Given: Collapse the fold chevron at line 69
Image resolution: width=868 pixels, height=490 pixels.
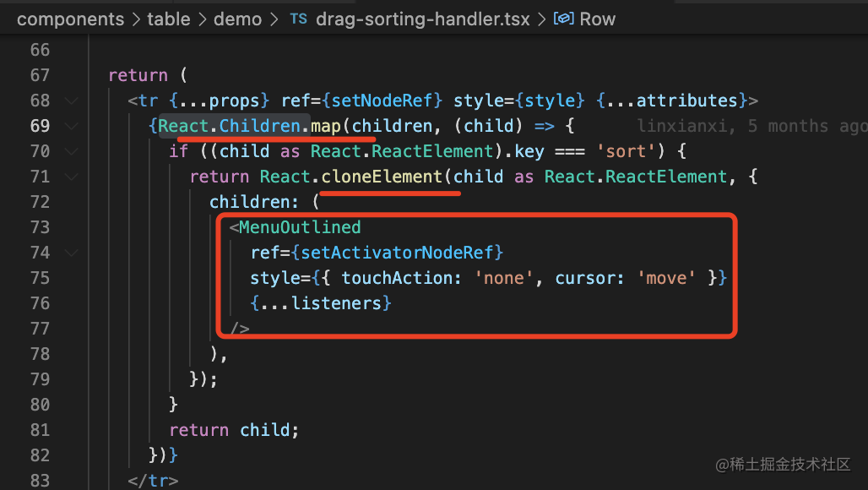Looking at the screenshot, I should click(x=71, y=126).
